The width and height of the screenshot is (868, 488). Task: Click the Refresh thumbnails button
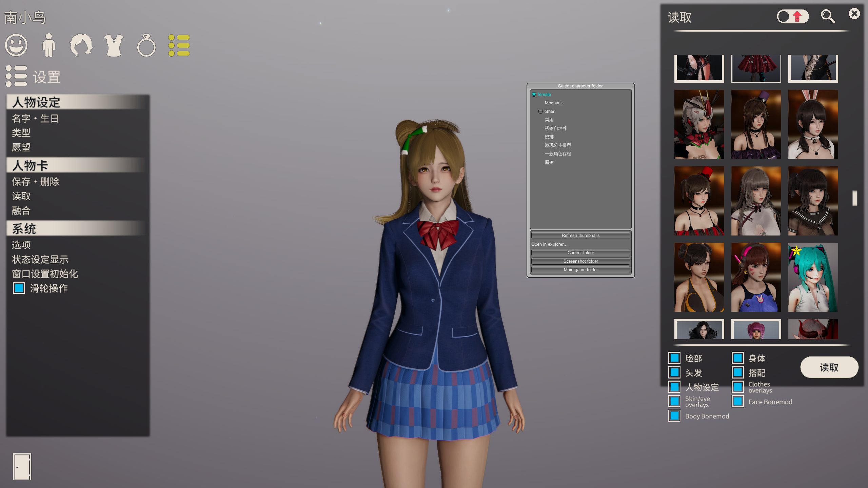point(580,236)
